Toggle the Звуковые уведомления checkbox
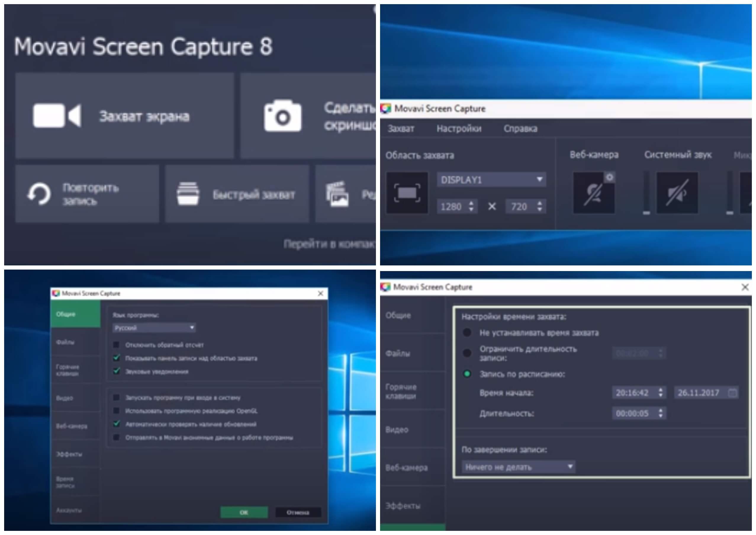The image size is (756, 535). click(116, 371)
